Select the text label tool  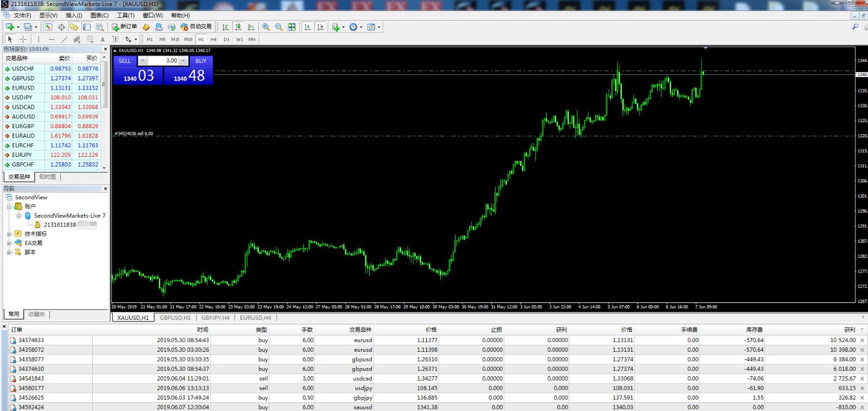pyautogui.click(x=115, y=39)
